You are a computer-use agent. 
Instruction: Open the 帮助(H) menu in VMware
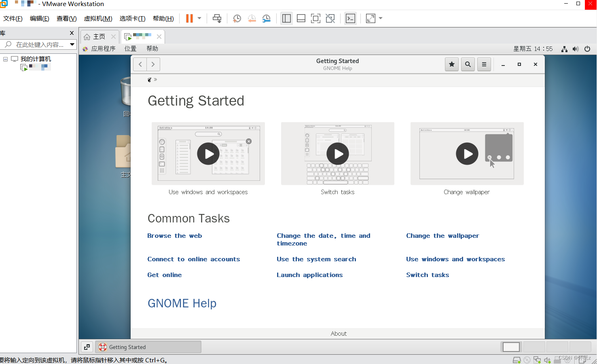click(163, 19)
